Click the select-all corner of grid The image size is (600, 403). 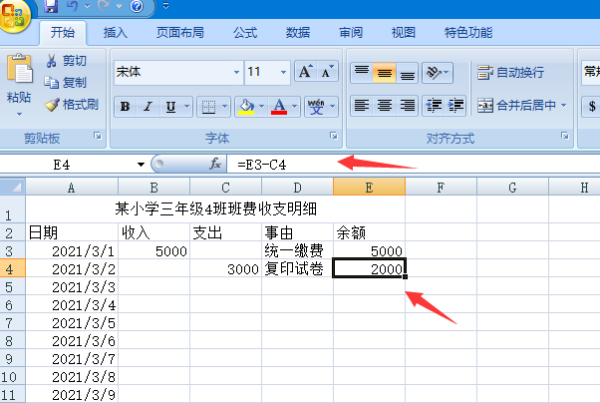13,187
